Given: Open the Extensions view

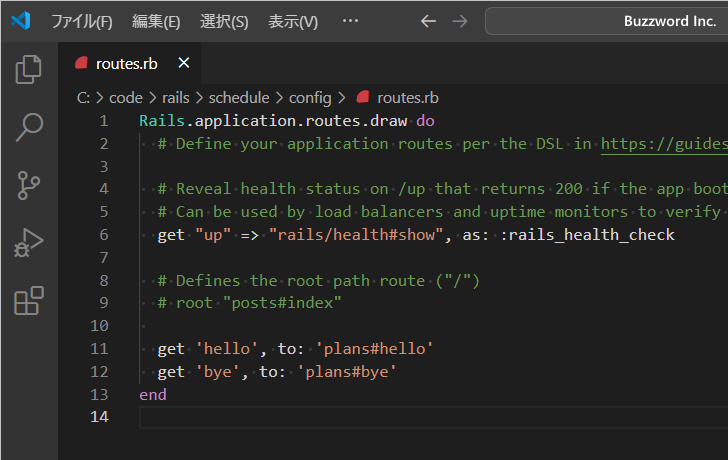Looking at the screenshot, I should tap(29, 300).
